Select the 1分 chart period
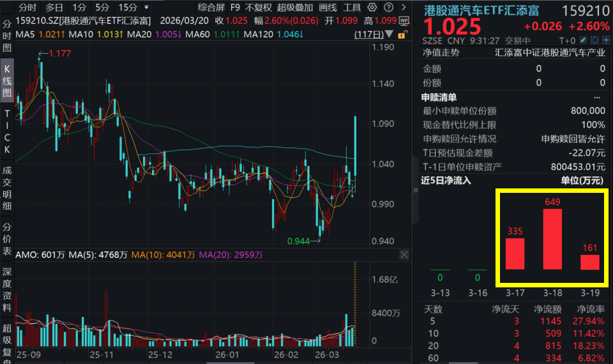 coord(79,7)
